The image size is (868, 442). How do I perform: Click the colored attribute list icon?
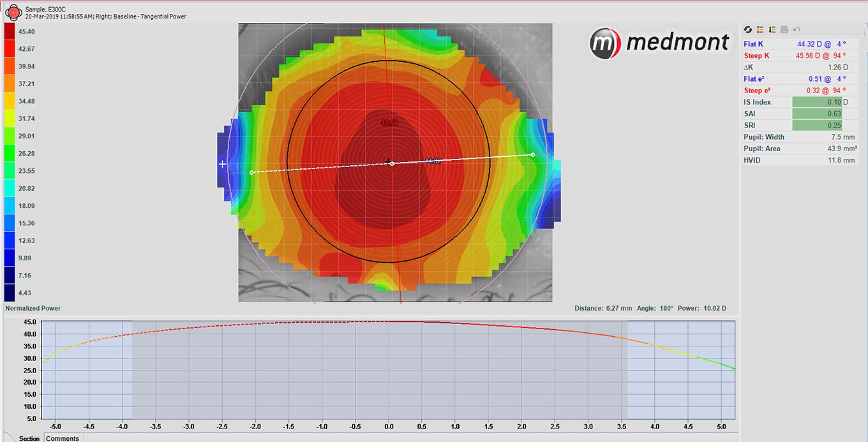(x=760, y=29)
